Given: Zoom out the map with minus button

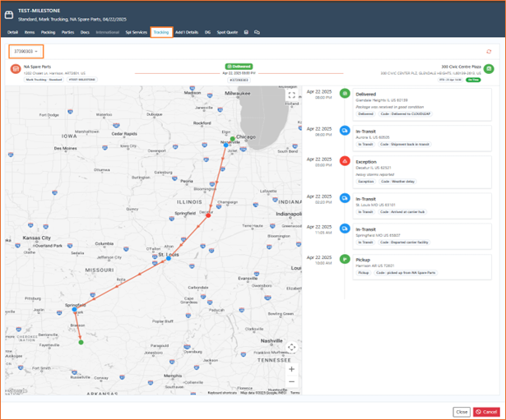Looking at the screenshot, I should [x=292, y=381].
